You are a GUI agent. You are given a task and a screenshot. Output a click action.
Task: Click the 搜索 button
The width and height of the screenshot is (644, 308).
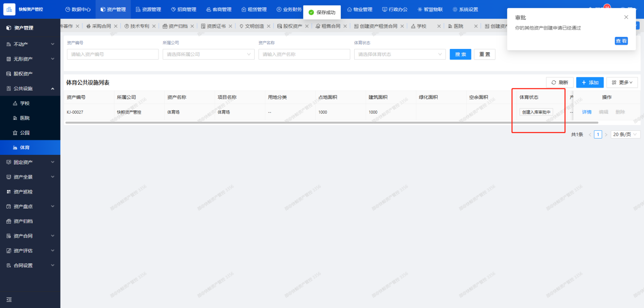(461, 54)
